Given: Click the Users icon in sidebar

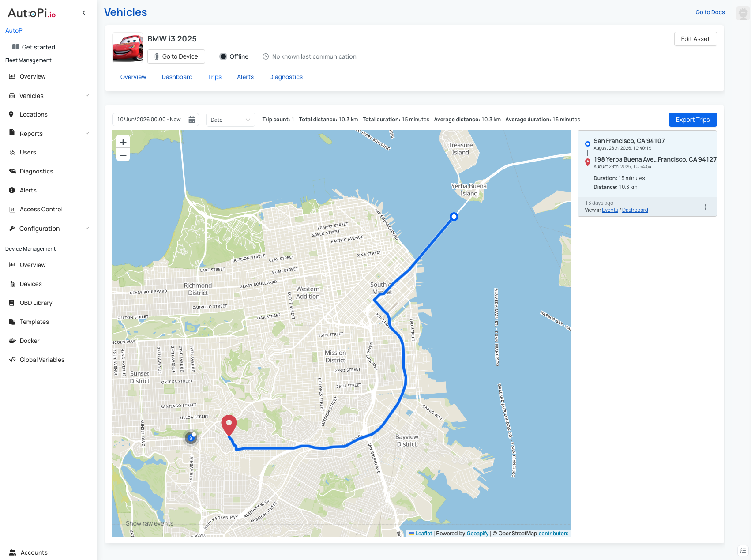Looking at the screenshot, I should click(x=12, y=153).
